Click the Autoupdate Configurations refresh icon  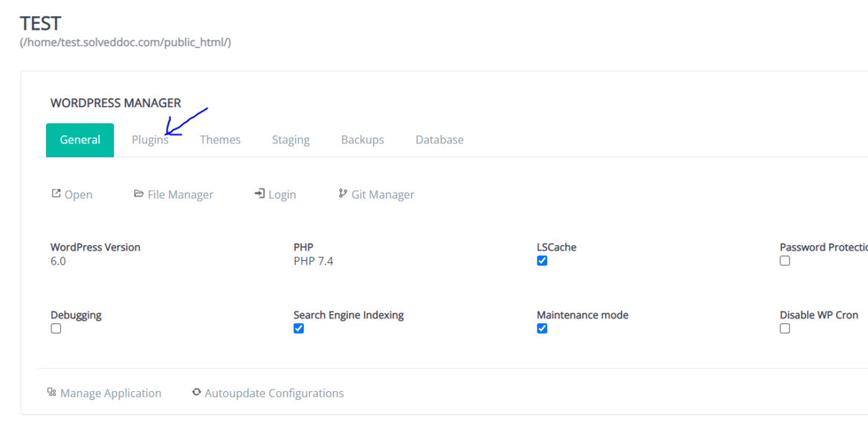point(196,392)
